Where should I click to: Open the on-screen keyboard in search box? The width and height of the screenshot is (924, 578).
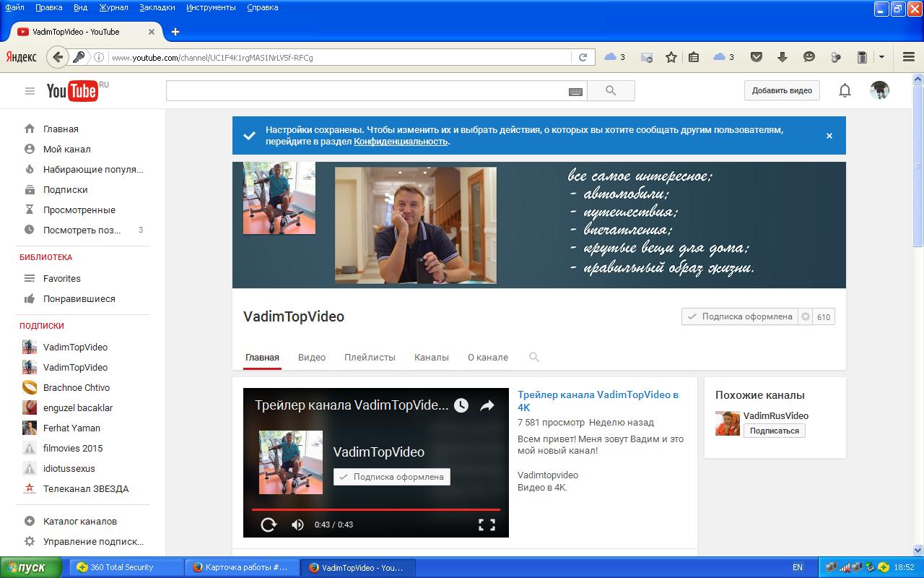(x=575, y=91)
